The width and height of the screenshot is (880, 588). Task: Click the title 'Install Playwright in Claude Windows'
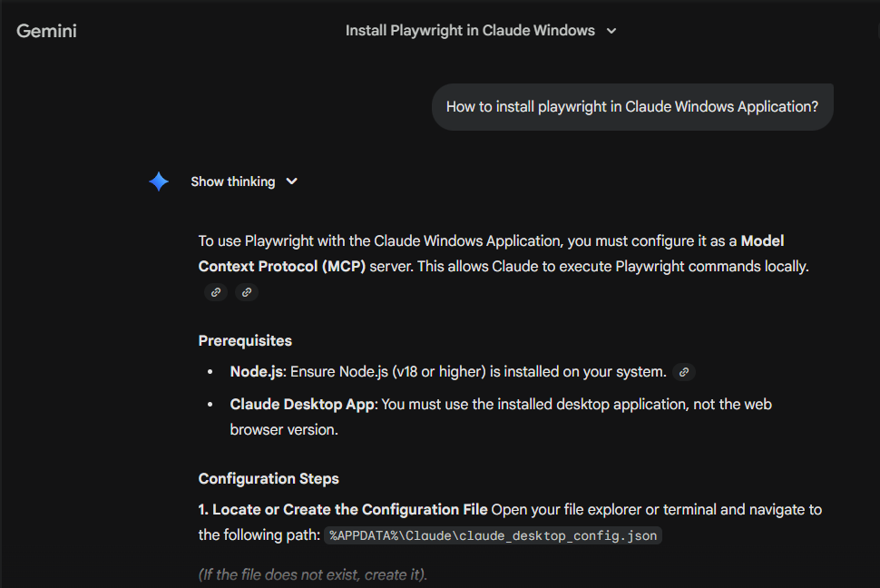click(472, 30)
